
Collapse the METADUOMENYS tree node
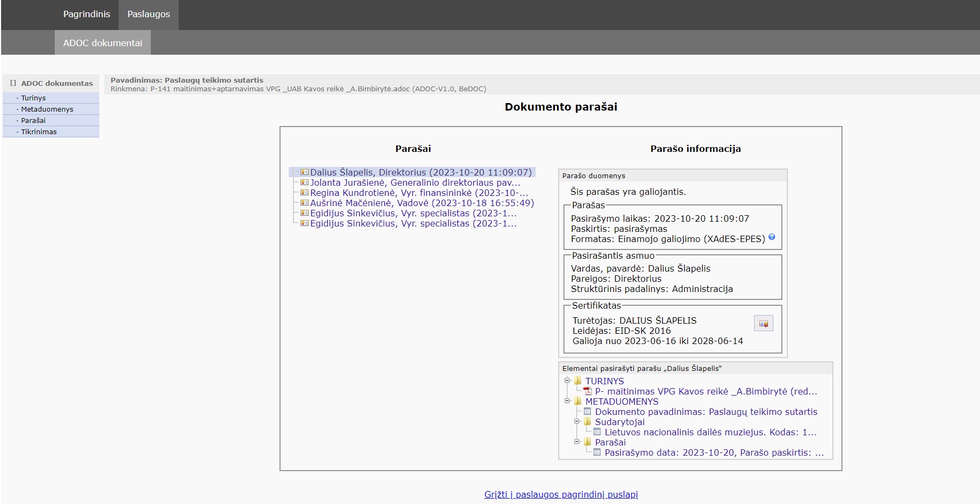567,401
